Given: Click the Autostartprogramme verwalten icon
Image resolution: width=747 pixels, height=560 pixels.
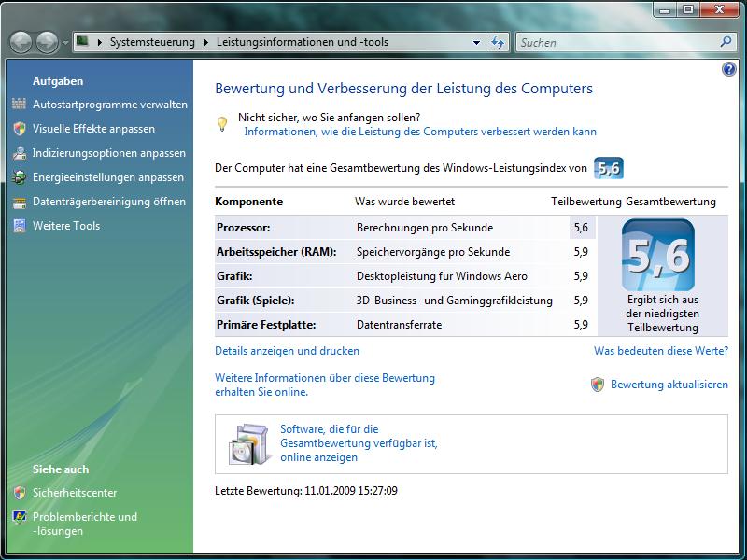Looking at the screenshot, I should (19, 104).
